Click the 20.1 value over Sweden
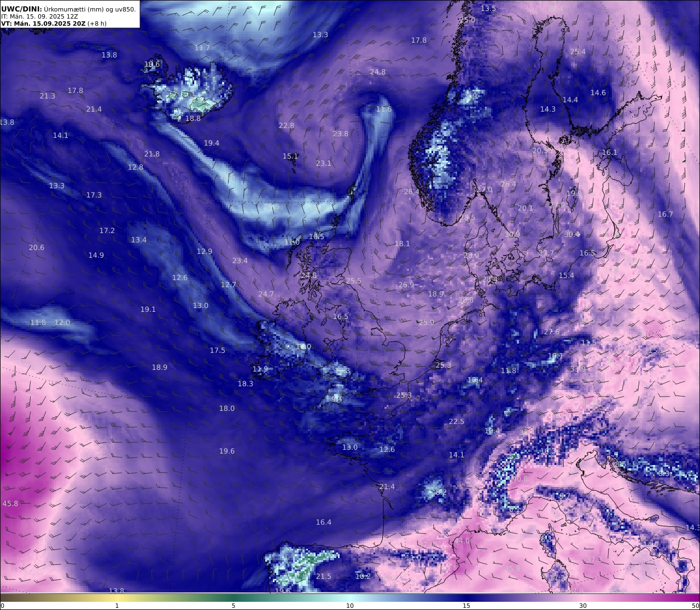 (x=526, y=208)
